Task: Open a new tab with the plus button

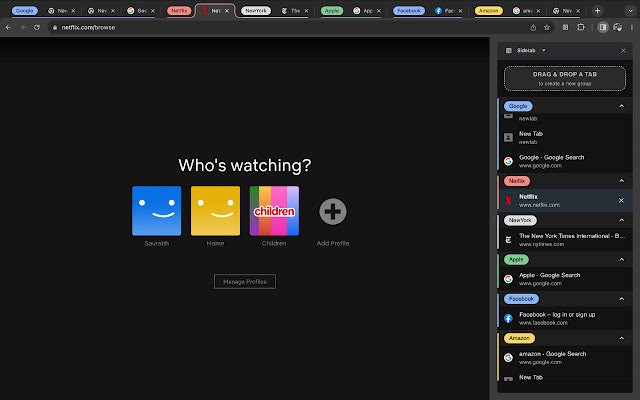Action: (597, 11)
